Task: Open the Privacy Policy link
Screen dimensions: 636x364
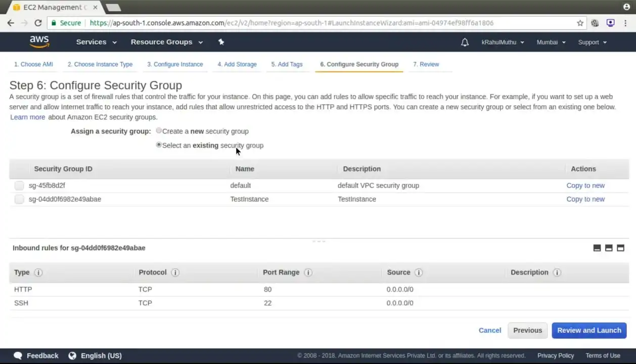Action: pyautogui.click(x=556, y=355)
